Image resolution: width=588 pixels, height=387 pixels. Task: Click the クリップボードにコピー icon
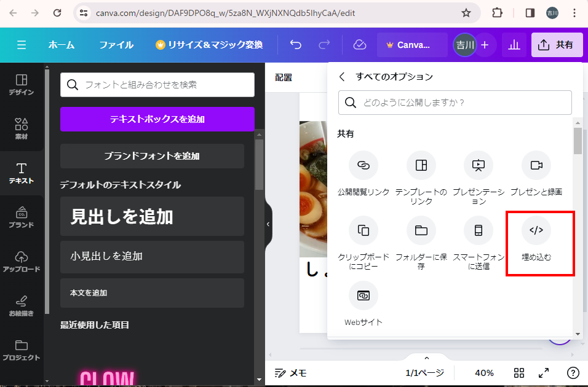[363, 231]
